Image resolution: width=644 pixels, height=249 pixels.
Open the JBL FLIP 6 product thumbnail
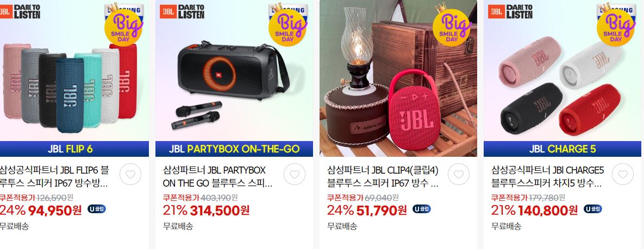pos(74,78)
